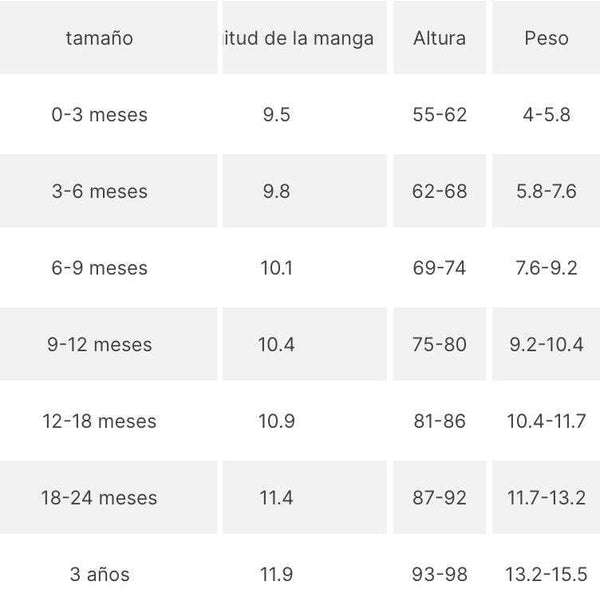Select the 9.2-10.4 weight value

[x=546, y=345]
